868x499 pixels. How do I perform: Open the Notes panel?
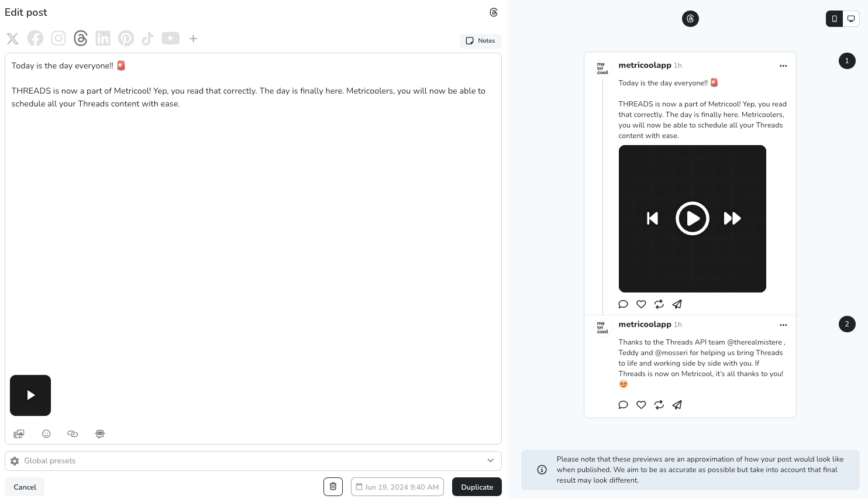(x=480, y=41)
